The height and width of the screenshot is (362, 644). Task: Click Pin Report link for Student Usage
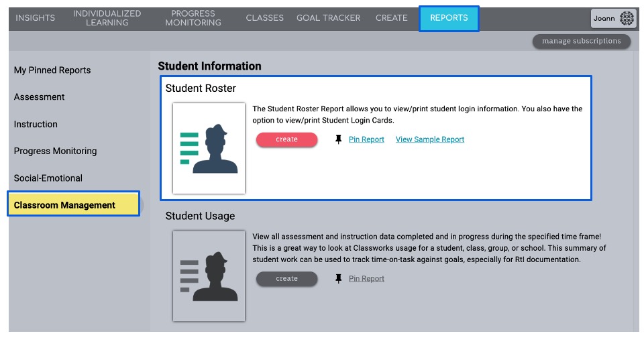(x=366, y=279)
